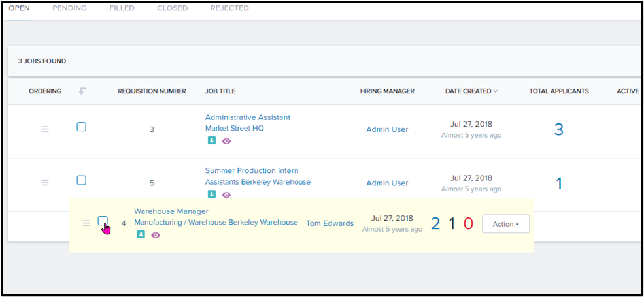Select checkbox for requisition number 5
Image resolution: width=644 pixels, height=297 pixels.
coord(82,180)
